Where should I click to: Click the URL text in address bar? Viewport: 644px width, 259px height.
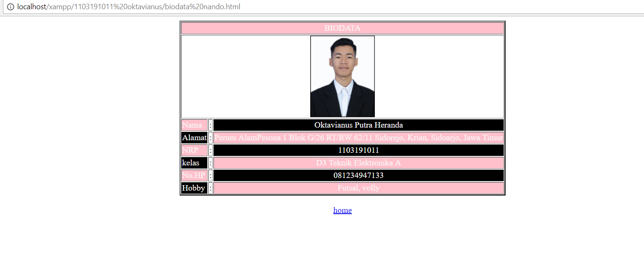[x=129, y=7]
